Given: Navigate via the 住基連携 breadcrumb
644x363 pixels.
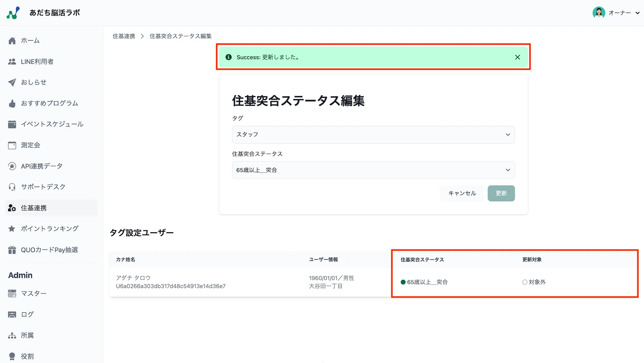Looking at the screenshot, I should (124, 36).
